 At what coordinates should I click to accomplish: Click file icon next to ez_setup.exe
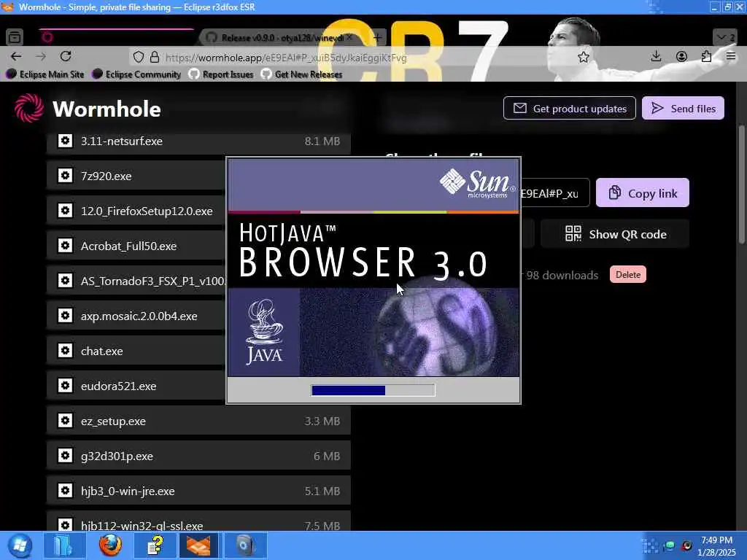[65, 421]
